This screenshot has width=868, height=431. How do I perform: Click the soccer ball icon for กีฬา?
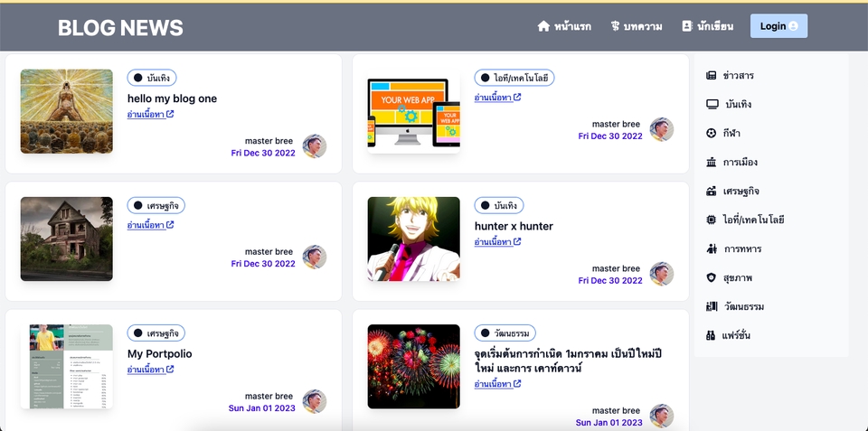(712, 134)
